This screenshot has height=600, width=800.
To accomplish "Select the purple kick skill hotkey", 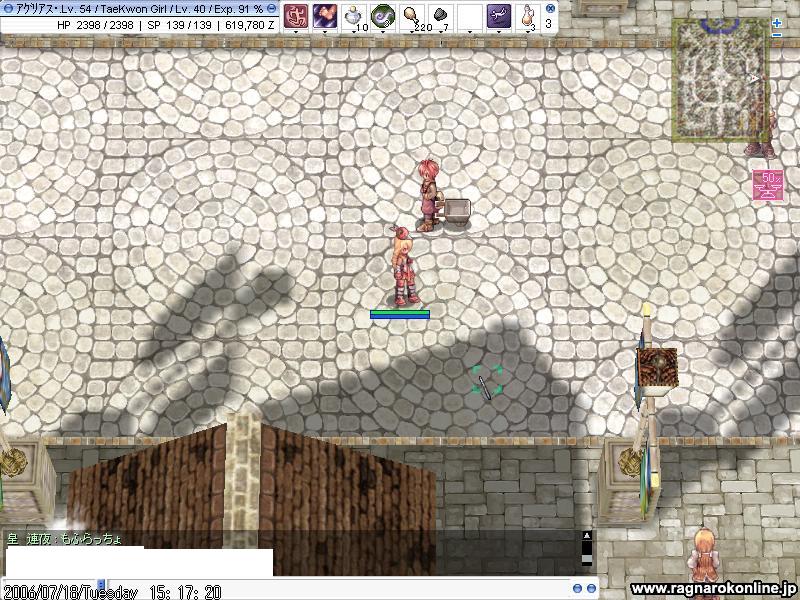I will pos(325,16).
